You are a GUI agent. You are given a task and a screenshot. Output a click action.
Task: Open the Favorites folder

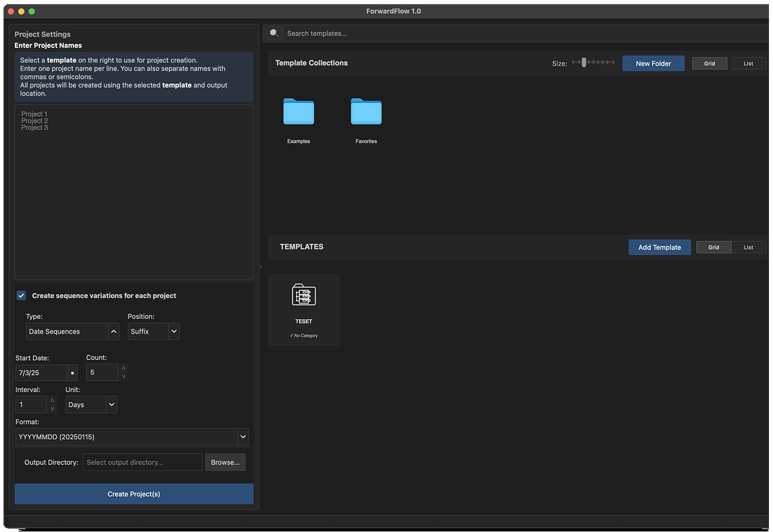[x=366, y=112]
